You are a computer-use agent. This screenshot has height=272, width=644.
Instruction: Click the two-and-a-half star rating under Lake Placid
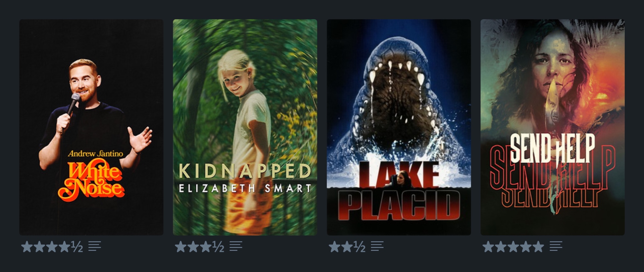(347, 247)
